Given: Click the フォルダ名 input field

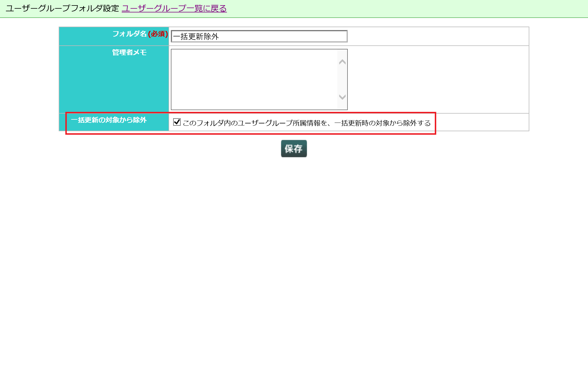Looking at the screenshot, I should pyautogui.click(x=259, y=36).
